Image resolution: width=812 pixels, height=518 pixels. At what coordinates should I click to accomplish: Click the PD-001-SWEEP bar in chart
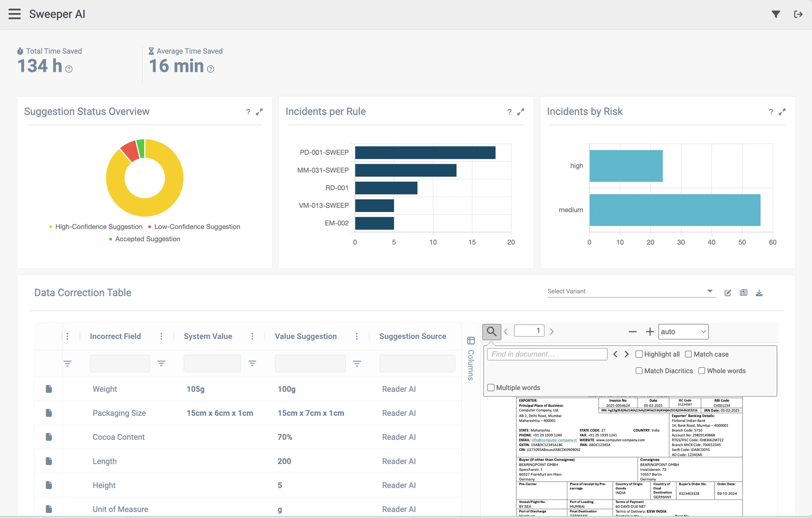coord(425,152)
